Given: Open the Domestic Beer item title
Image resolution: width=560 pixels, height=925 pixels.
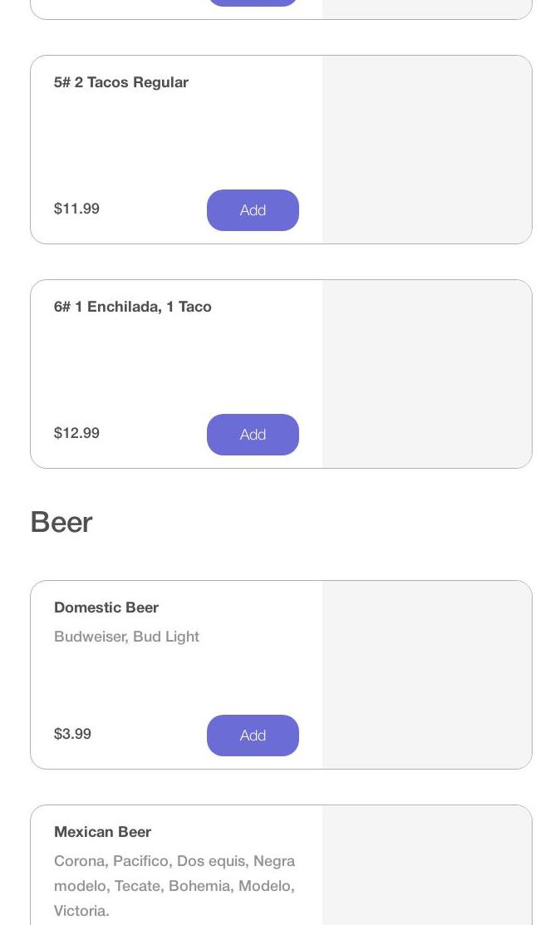Looking at the screenshot, I should pyautogui.click(x=106, y=608).
